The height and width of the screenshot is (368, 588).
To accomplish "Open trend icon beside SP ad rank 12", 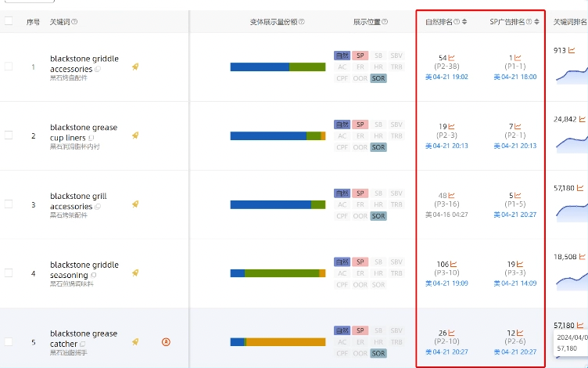I will (520, 333).
